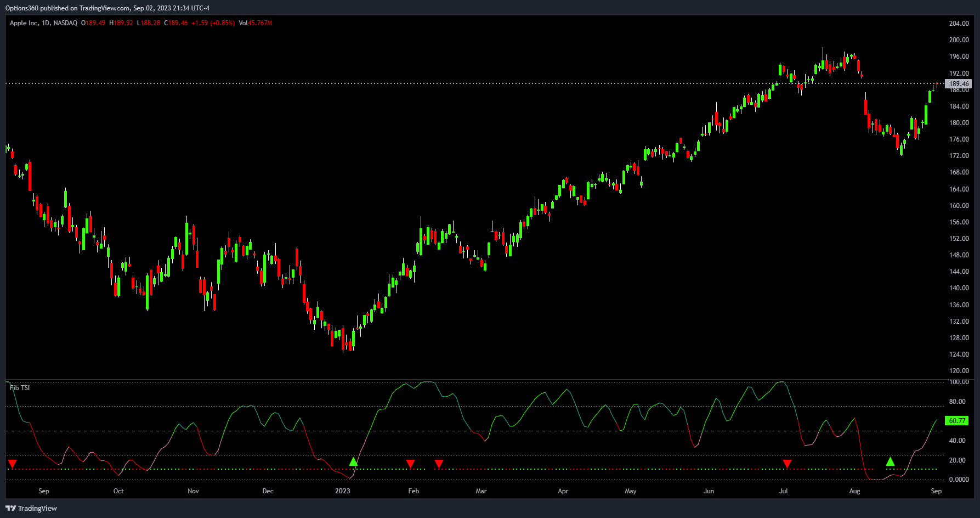
Task: Click the Aug label on the time axis
Action: pyautogui.click(x=855, y=491)
